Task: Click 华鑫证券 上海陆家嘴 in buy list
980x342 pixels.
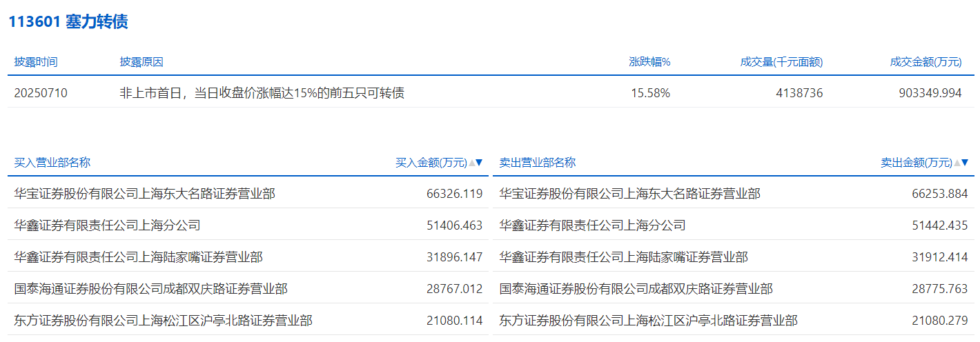Action: (x=138, y=257)
